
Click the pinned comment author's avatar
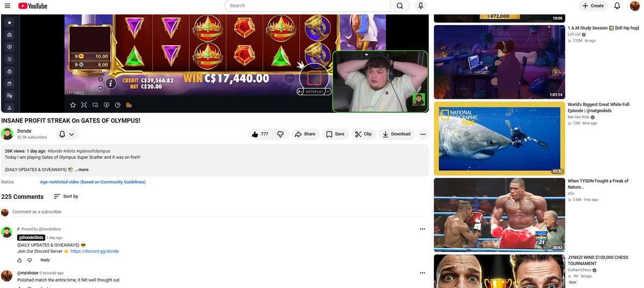point(7,232)
